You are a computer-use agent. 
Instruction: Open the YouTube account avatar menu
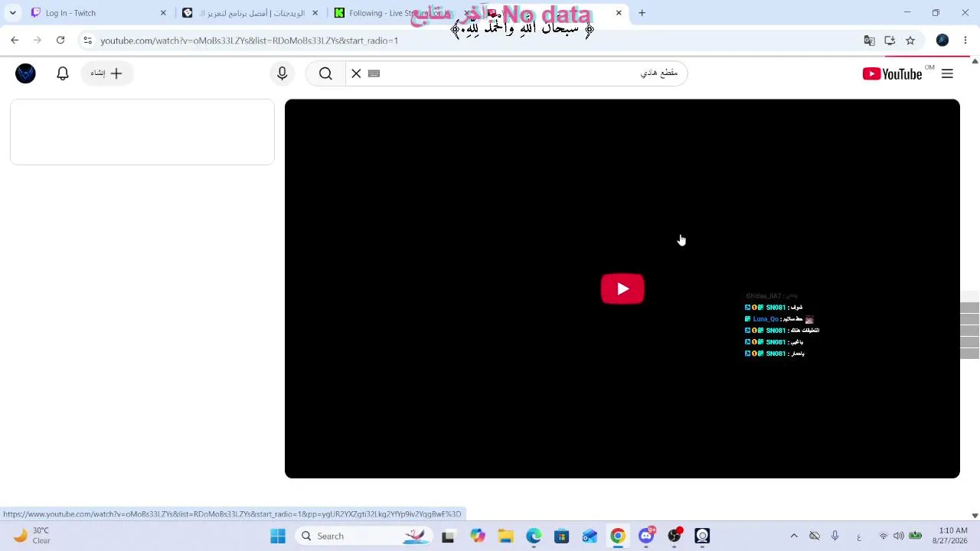25,73
